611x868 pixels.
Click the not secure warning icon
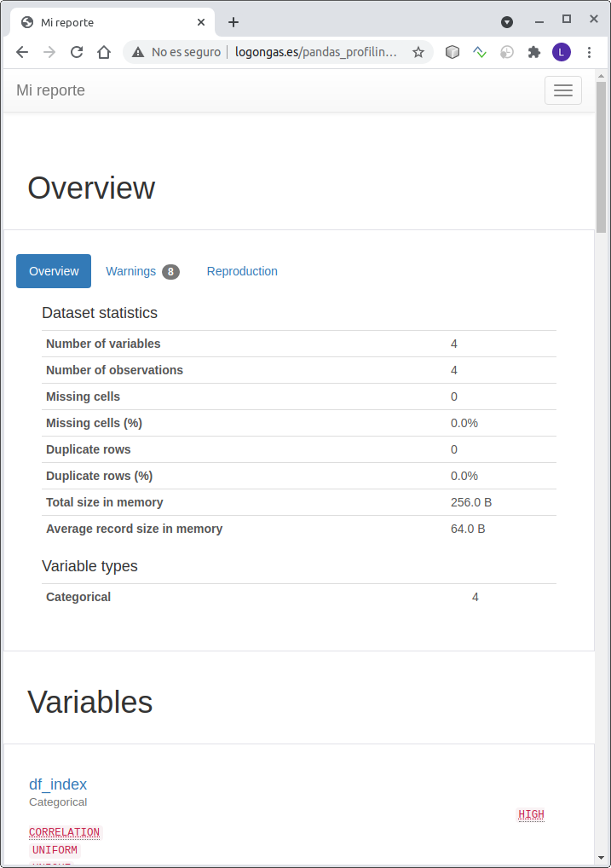click(x=138, y=52)
